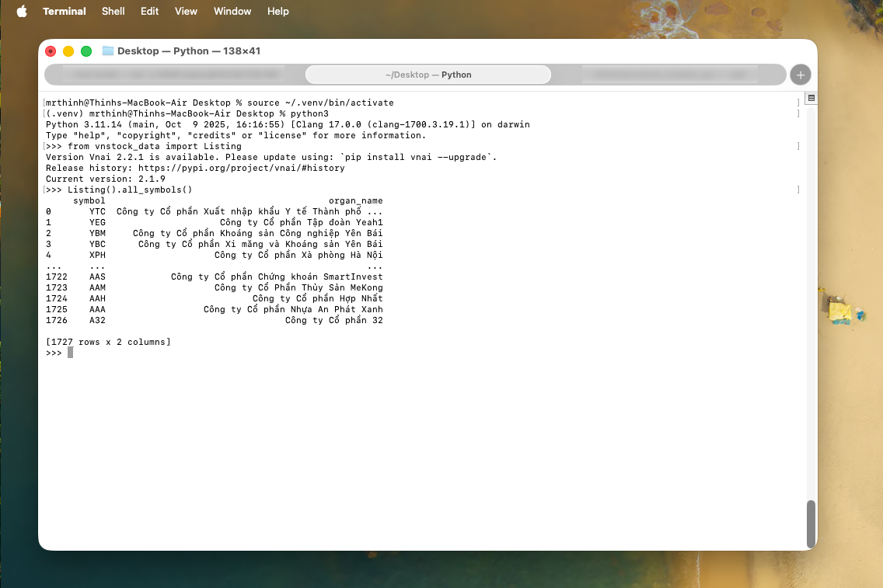The image size is (883, 588).
Task: Click the Desktop folder icon in title bar
Action: coord(108,51)
